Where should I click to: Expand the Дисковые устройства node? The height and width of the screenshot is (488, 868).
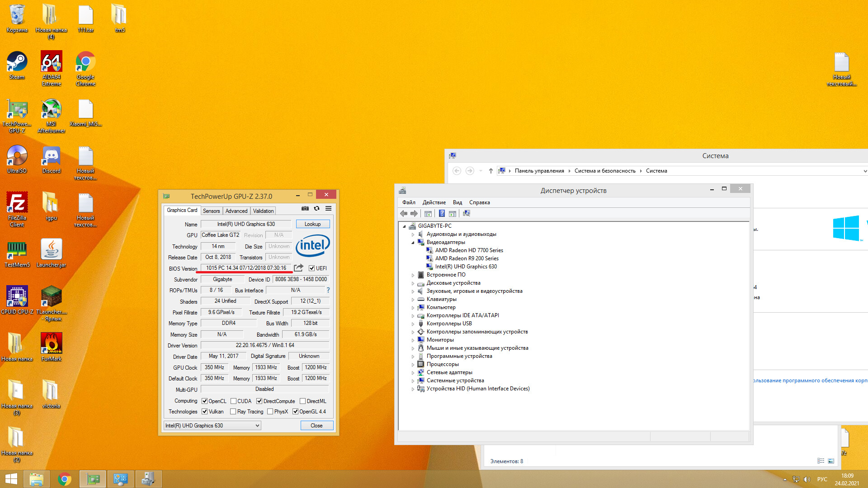tap(413, 283)
